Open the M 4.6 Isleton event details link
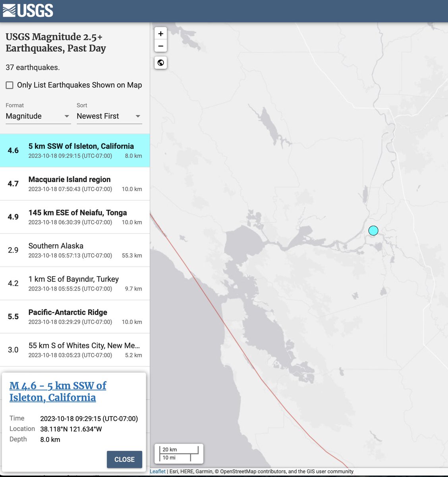The width and height of the screenshot is (448, 477). coord(58,392)
